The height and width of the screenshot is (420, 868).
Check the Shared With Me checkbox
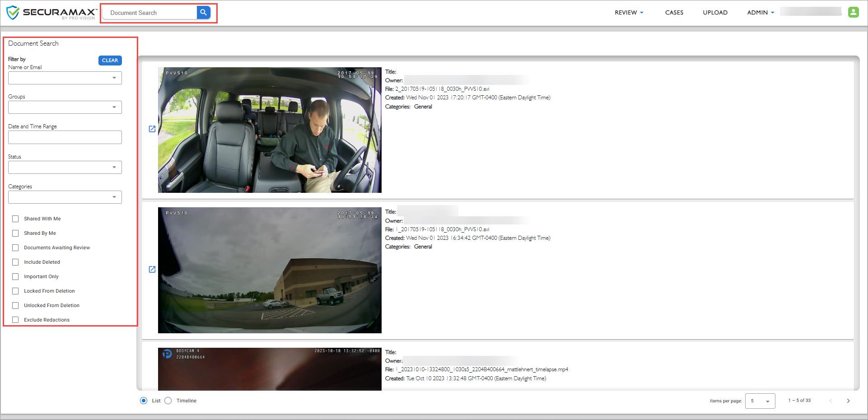(x=15, y=219)
